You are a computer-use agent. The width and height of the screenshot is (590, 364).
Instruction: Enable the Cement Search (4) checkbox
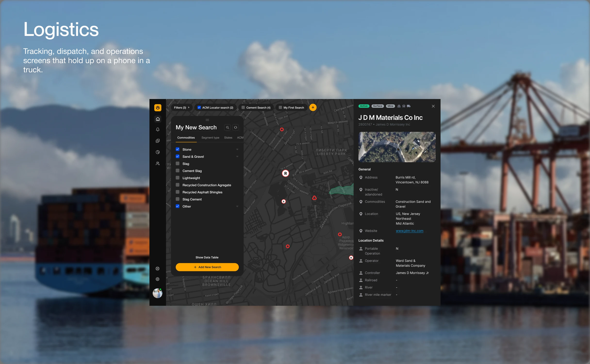pos(243,108)
